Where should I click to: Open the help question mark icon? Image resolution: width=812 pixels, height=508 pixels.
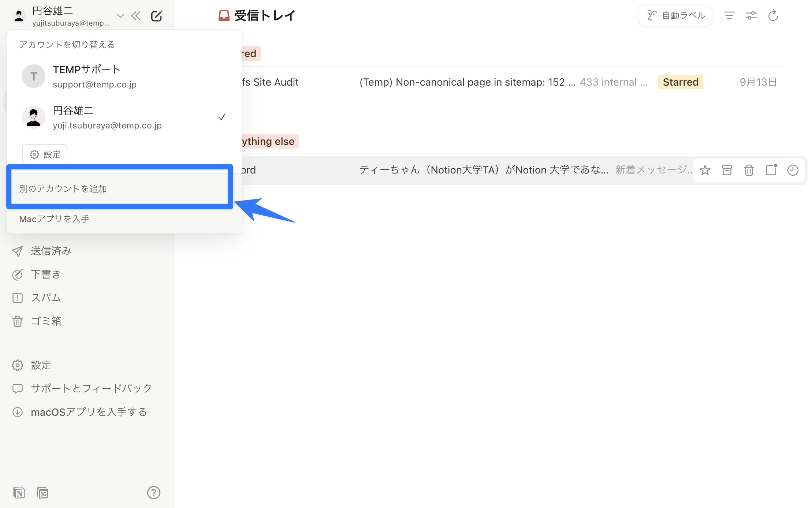point(154,493)
